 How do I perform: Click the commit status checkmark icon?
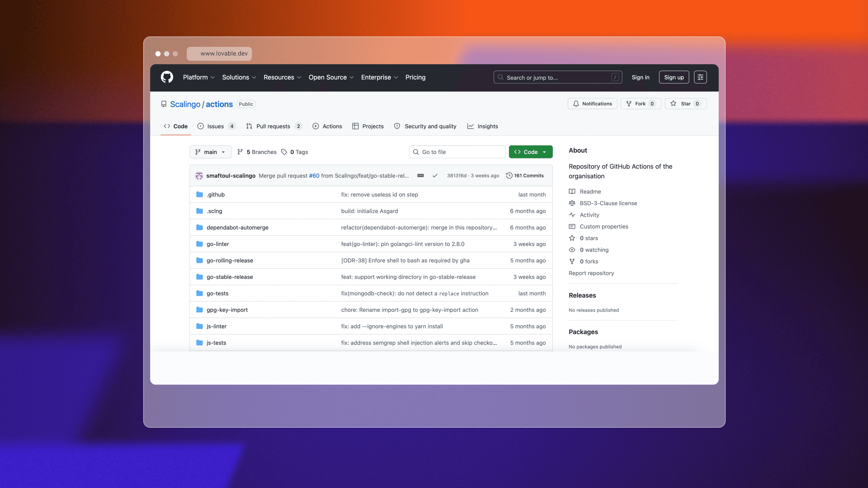pyautogui.click(x=435, y=175)
